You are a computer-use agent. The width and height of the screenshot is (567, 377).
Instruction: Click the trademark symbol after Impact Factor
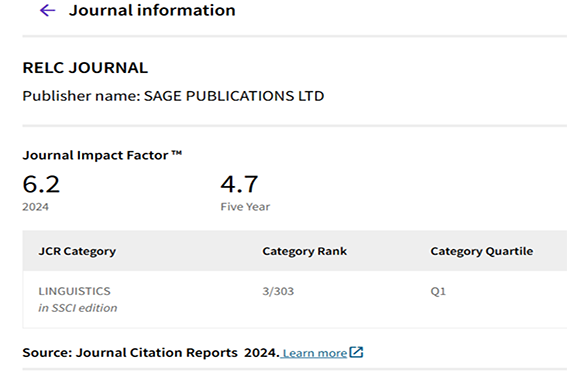(x=176, y=153)
